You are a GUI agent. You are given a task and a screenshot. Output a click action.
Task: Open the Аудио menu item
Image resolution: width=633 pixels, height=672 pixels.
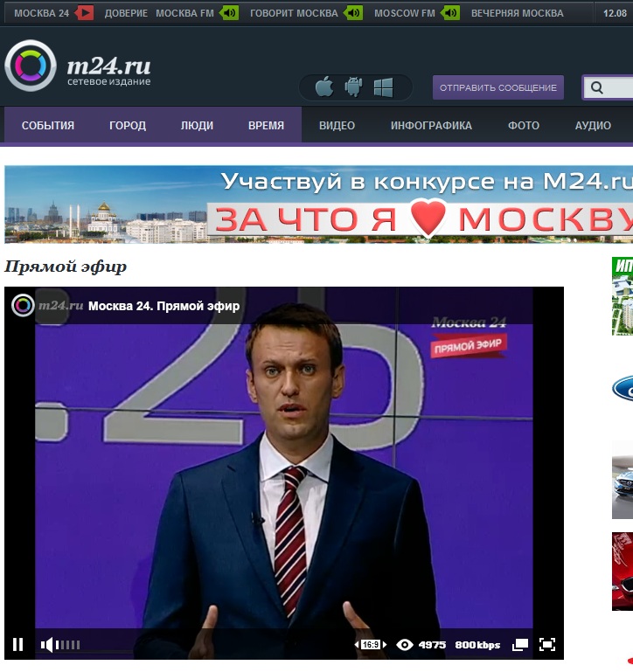pyautogui.click(x=593, y=125)
